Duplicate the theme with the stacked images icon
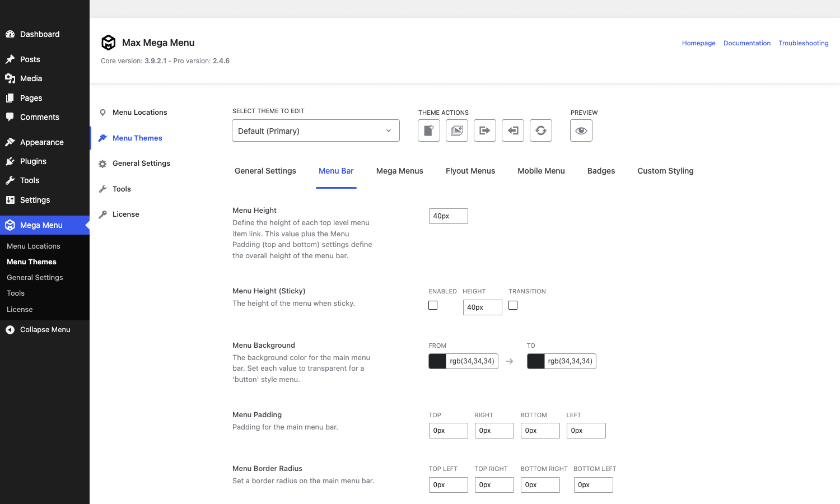This screenshot has width=840, height=504. pos(457,130)
